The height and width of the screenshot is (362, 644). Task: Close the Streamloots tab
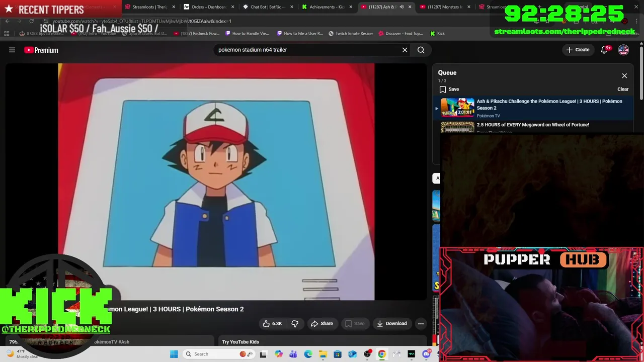point(174,7)
